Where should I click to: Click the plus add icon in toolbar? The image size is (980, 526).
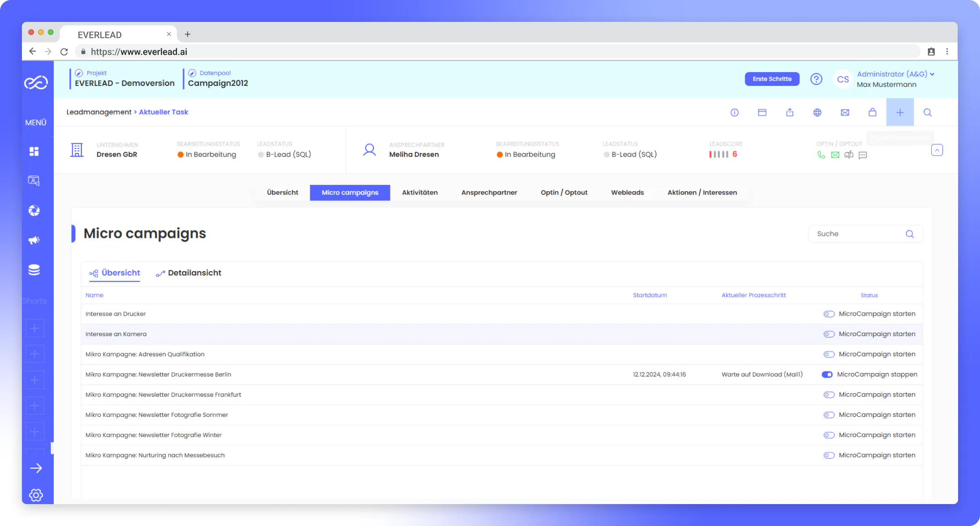click(x=900, y=112)
